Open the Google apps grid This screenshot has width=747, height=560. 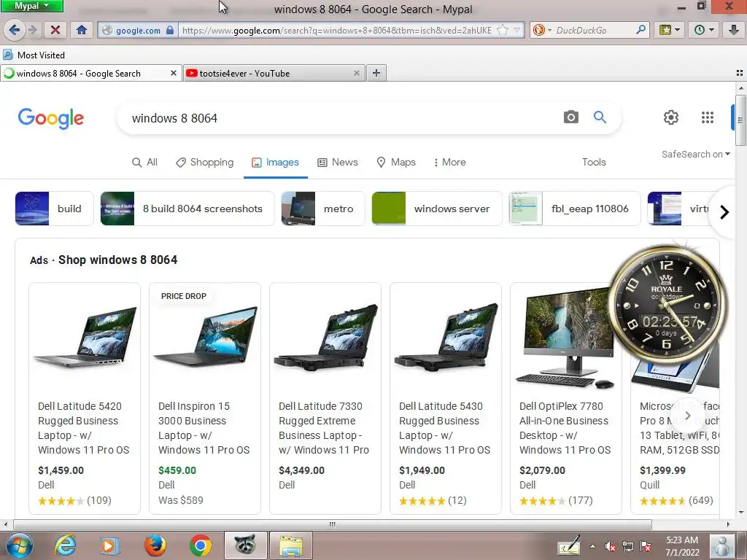(x=708, y=117)
